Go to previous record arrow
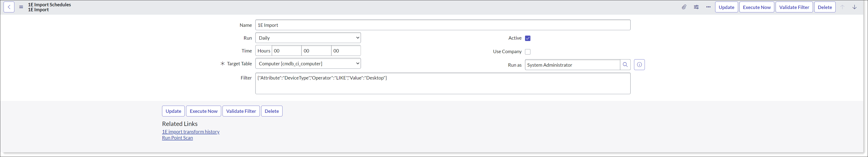The width and height of the screenshot is (868, 157). coord(842,7)
